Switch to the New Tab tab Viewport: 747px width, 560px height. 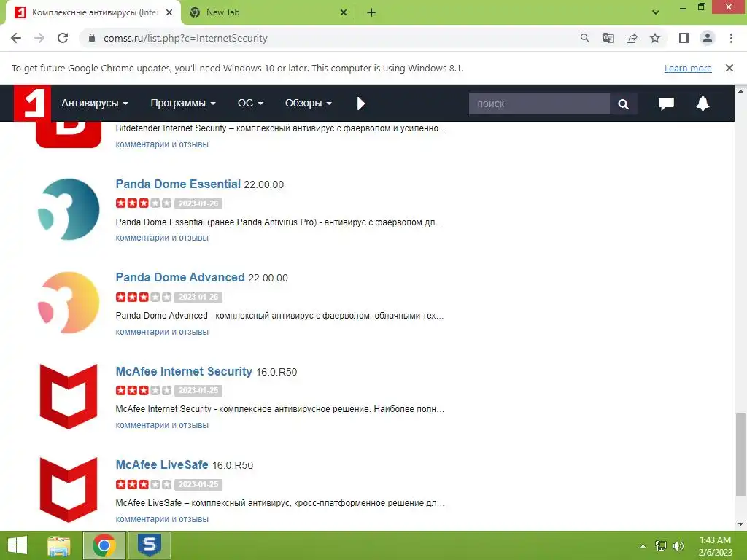268,13
